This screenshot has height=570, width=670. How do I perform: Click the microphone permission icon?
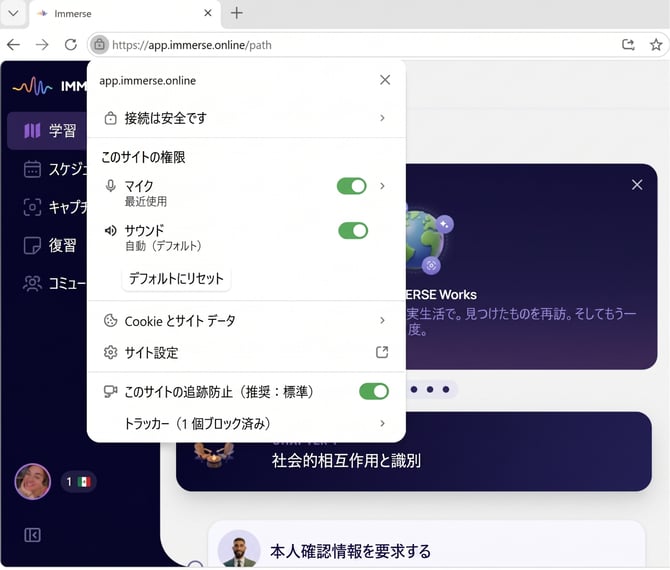point(111,186)
